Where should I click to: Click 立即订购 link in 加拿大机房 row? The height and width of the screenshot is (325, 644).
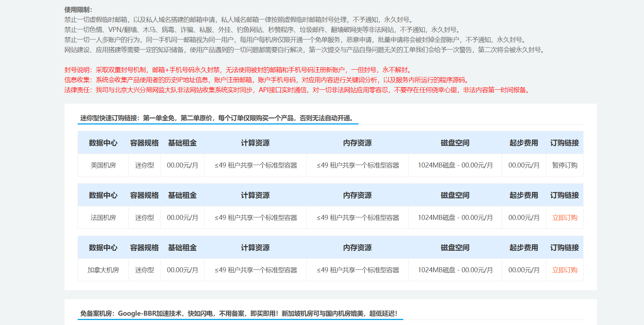coord(564,270)
